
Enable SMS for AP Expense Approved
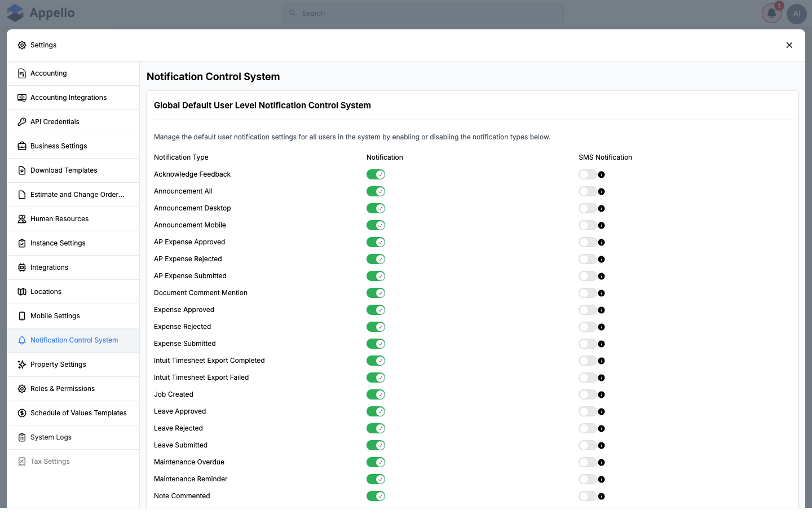click(588, 242)
